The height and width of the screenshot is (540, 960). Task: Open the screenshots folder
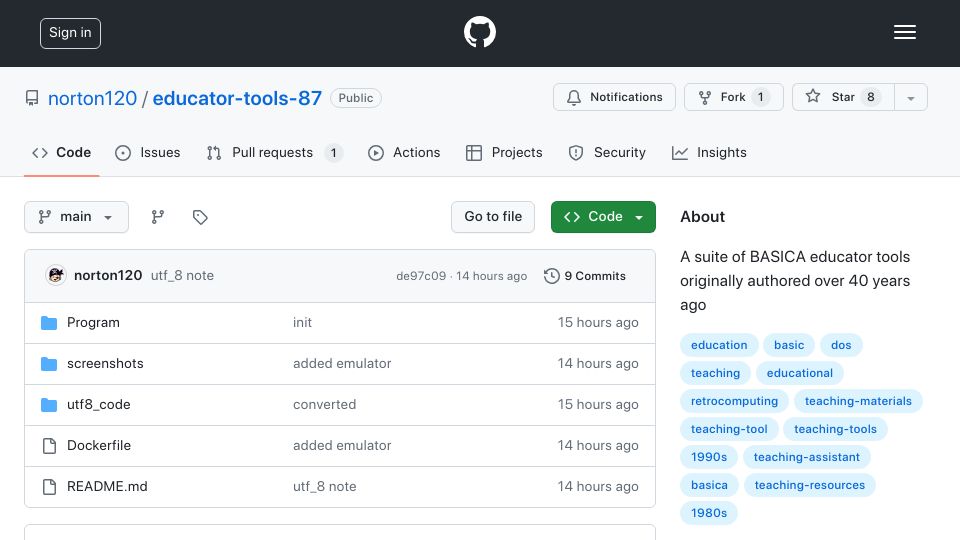(x=105, y=364)
